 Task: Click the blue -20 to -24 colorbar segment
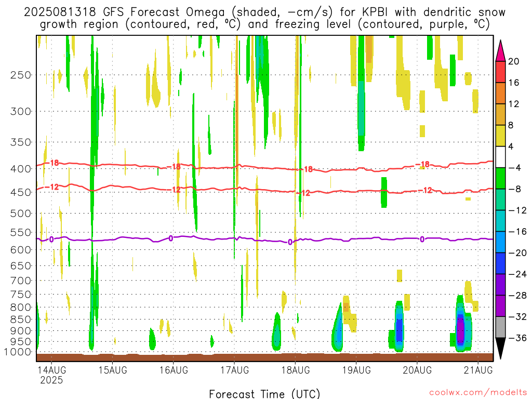click(x=500, y=263)
